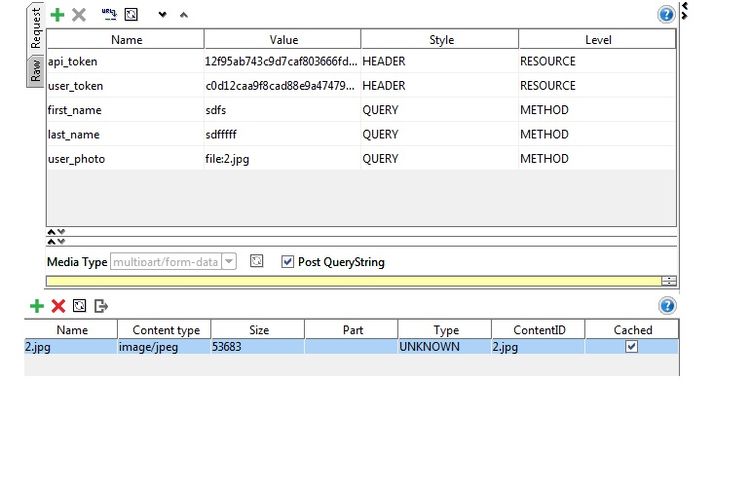Open help for the attachments panel
This screenshot has height=499, width=750.
[667, 306]
